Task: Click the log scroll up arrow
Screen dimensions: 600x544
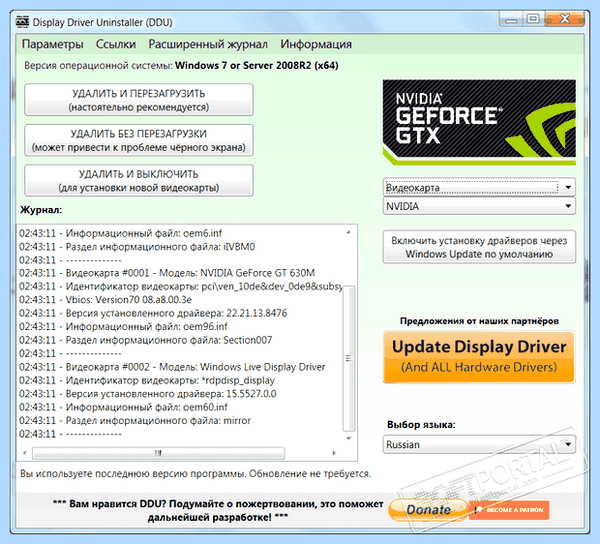Action: (349, 232)
